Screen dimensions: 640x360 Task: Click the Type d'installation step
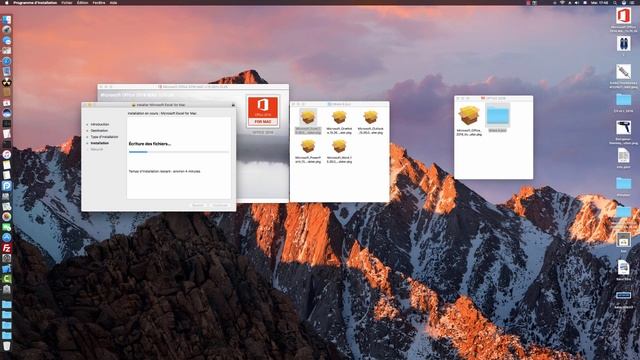pyautogui.click(x=104, y=137)
